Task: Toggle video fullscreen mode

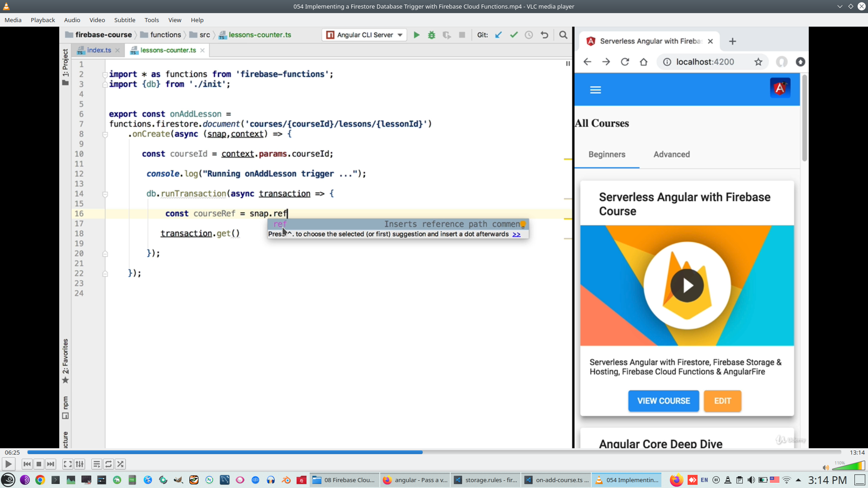Action: pyautogui.click(x=67, y=464)
